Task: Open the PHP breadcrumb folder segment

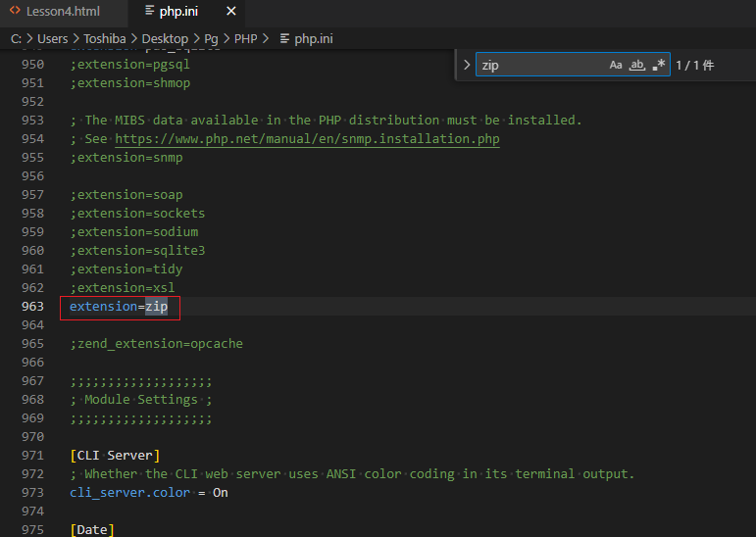Action: pyautogui.click(x=246, y=38)
